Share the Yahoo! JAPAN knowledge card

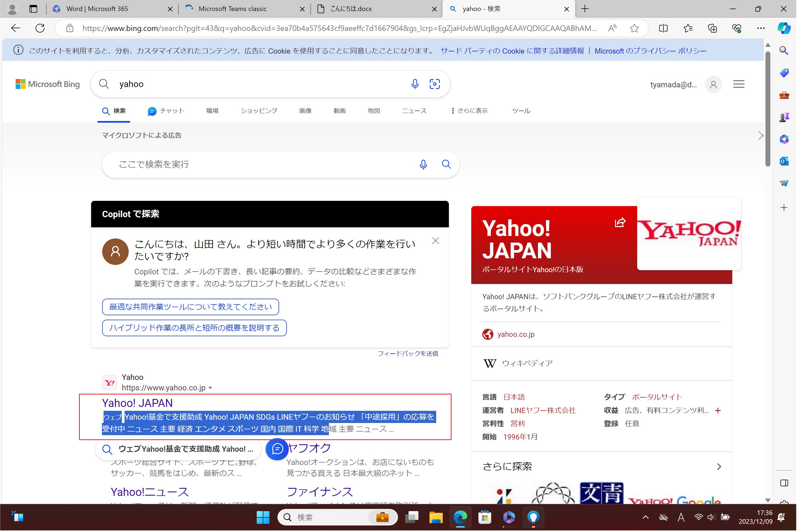coord(620,223)
